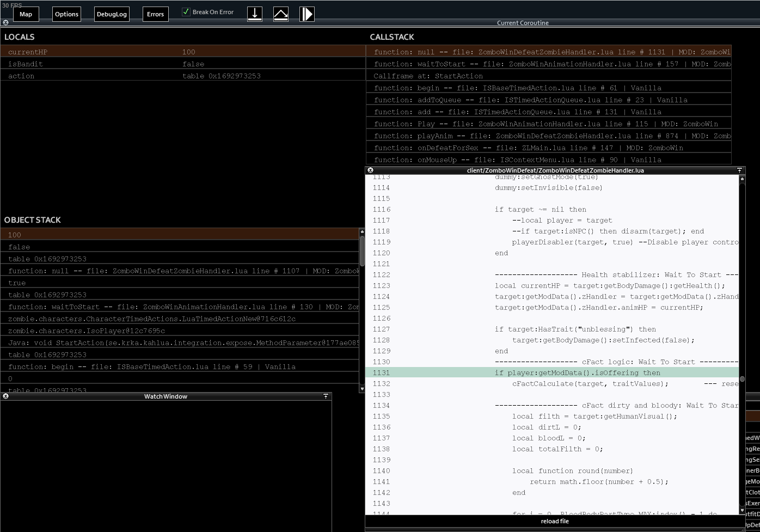Select the Play ZomboWinAnimationHandler.lua callstack entry
This screenshot has width=760, height=532.
pos(549,124)
